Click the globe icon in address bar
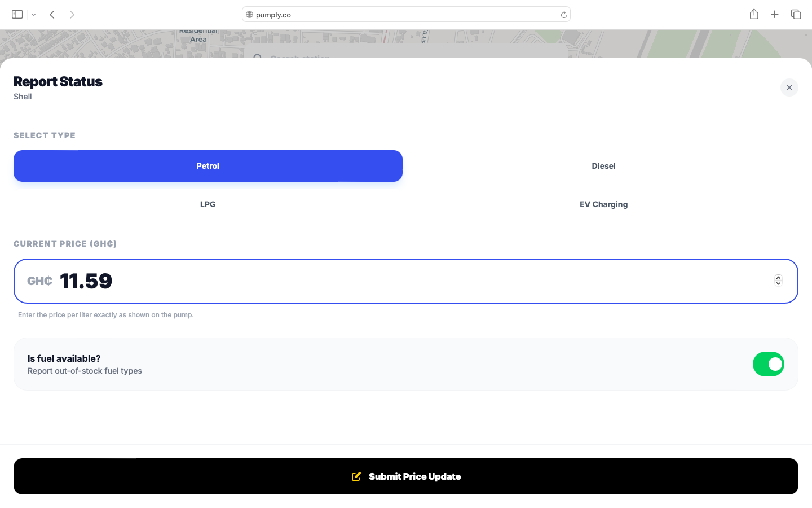Image resolution: width=812 pixels, height=508 pixels. coord(249,14)
